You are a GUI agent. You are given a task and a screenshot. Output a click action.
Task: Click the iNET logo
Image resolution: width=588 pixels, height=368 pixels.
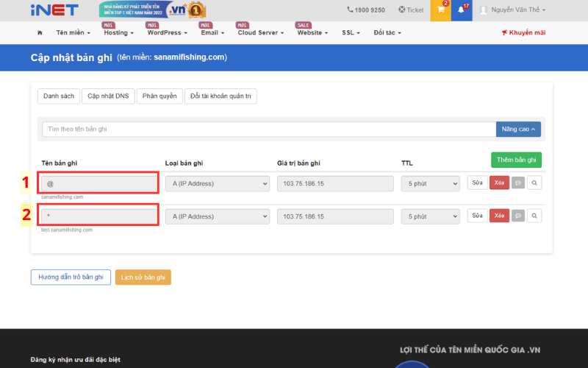tap(54, 10)
